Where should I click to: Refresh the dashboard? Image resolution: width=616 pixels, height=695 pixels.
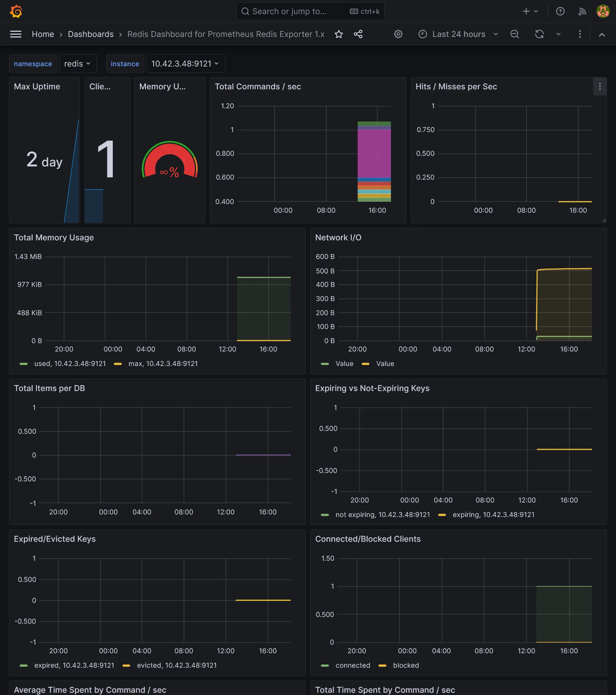[539, 34]
